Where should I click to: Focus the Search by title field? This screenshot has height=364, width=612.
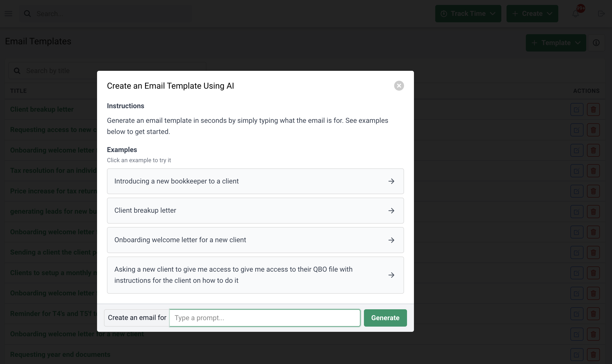[107, 71]
